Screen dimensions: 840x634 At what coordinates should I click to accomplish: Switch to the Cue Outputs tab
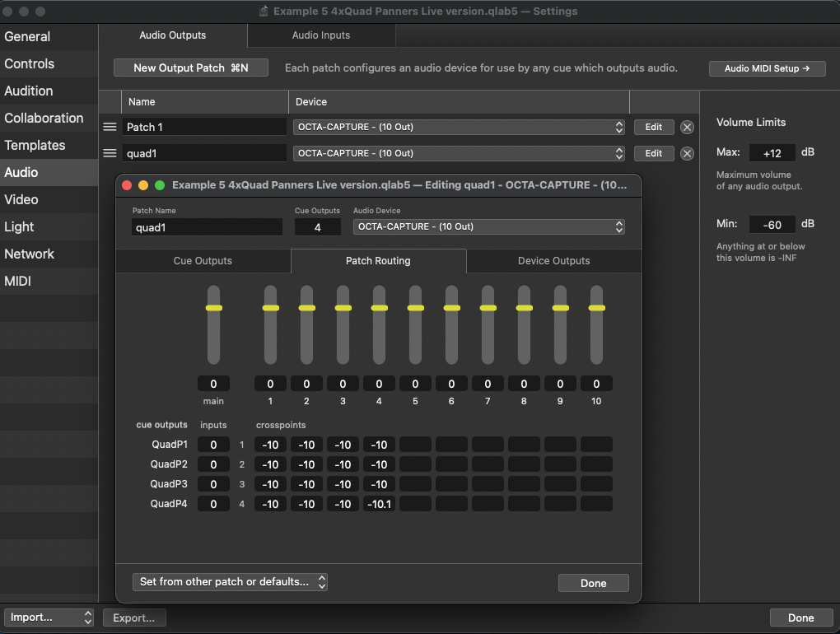coord(203,261)
